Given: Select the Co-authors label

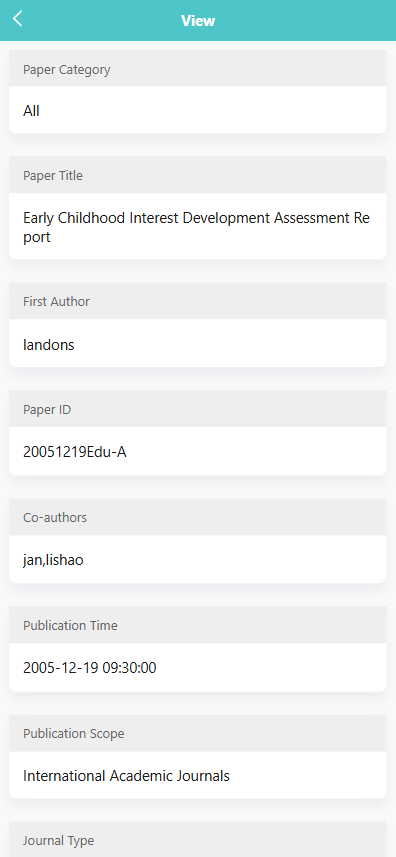Looking at the screenshot, I should 55,518.
